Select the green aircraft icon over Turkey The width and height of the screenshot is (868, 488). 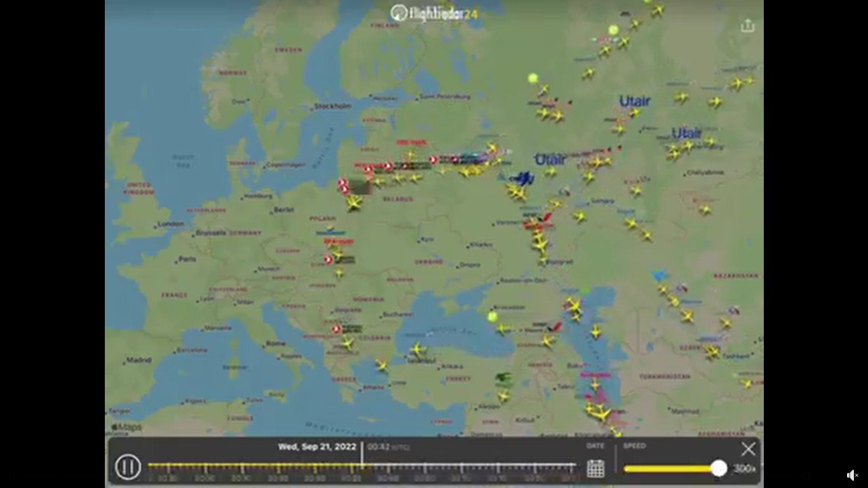click(x=503, y=378)
